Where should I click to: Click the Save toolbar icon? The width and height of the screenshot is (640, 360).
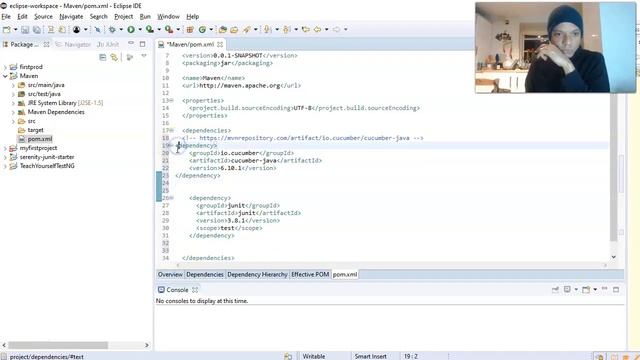point(25,29)
